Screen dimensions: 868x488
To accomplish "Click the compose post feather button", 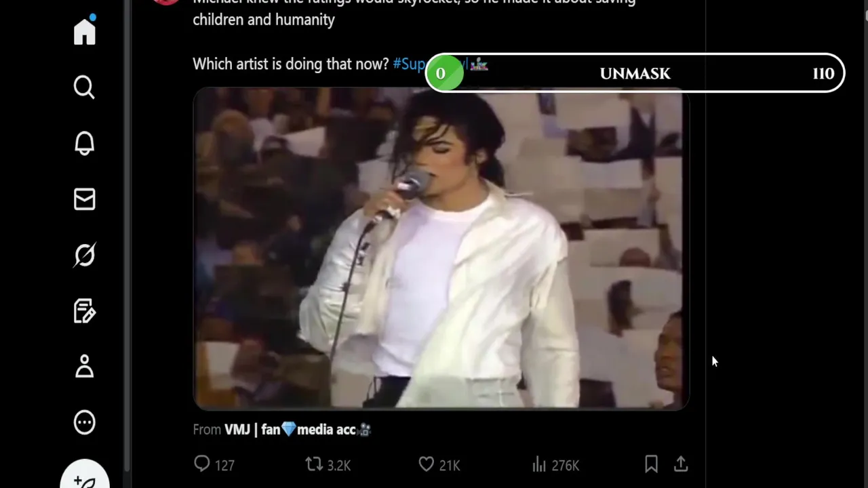I will point(85,478).
